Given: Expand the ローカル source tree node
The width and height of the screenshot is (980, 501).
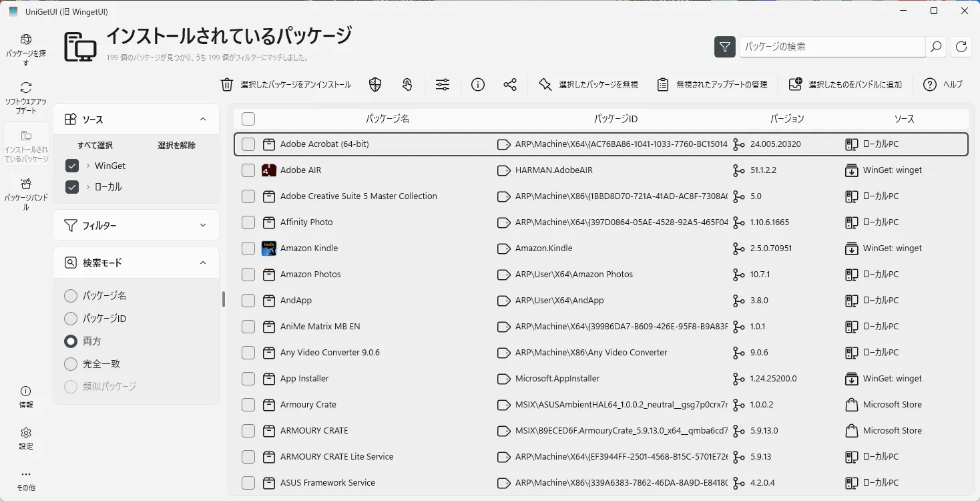Looking at the screenshot, I should pos(88,187).
